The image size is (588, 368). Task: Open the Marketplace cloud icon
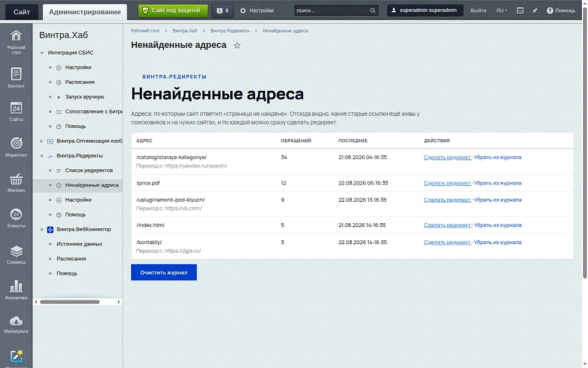[16, 321]
